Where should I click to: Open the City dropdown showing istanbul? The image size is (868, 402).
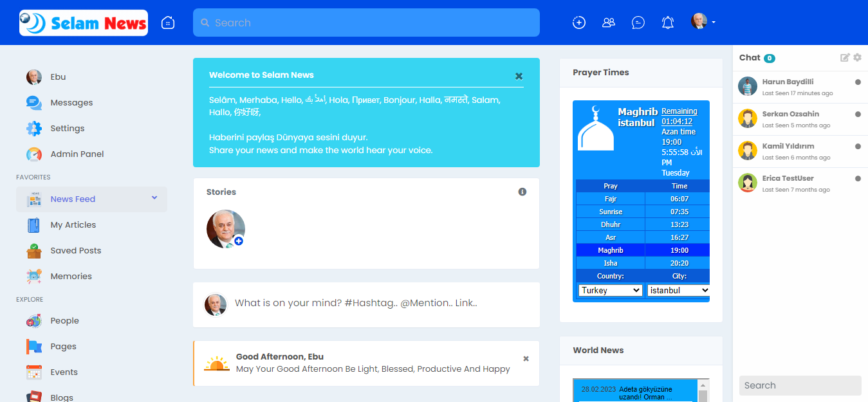[x=678, y=290]
